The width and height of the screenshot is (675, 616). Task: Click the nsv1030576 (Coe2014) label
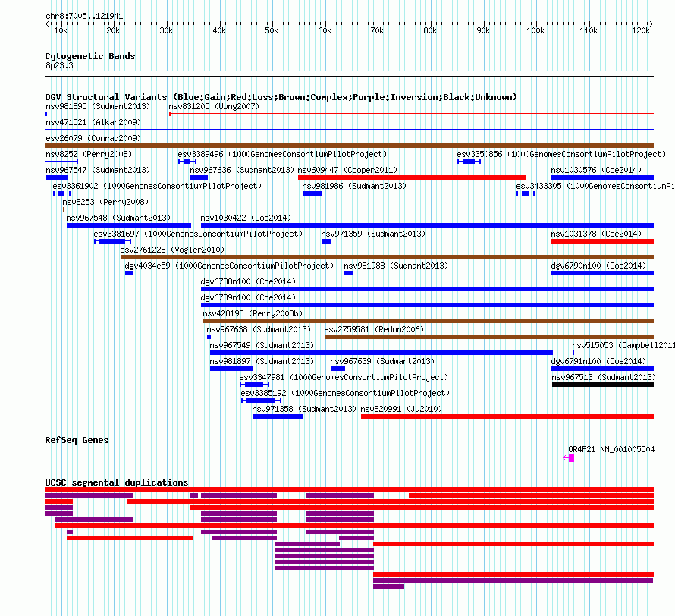coord(596,170)
